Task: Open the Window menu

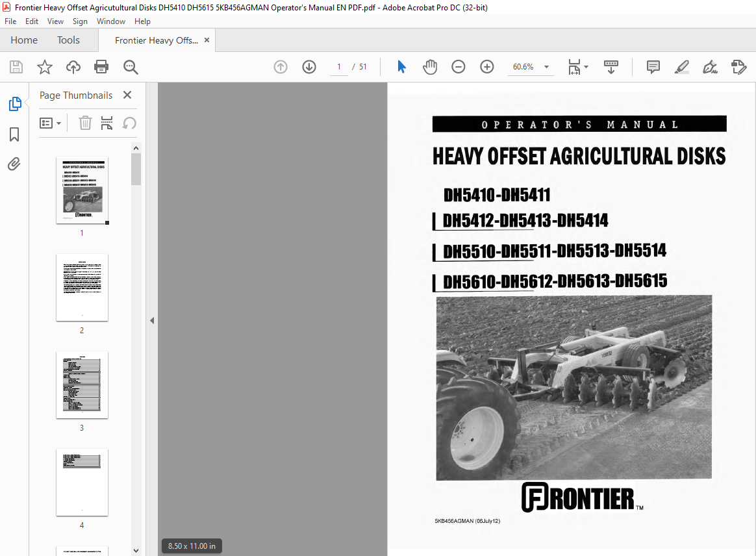Action: coord(111,21)
